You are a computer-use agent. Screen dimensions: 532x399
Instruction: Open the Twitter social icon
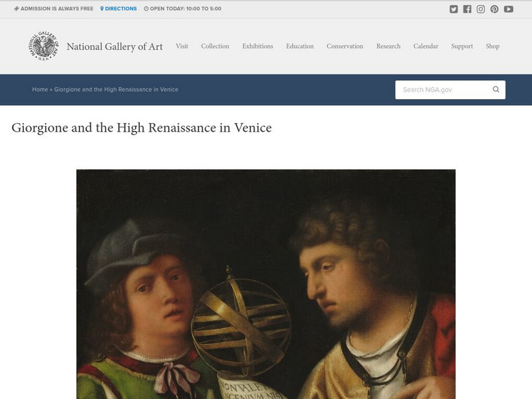click(454, 9)
